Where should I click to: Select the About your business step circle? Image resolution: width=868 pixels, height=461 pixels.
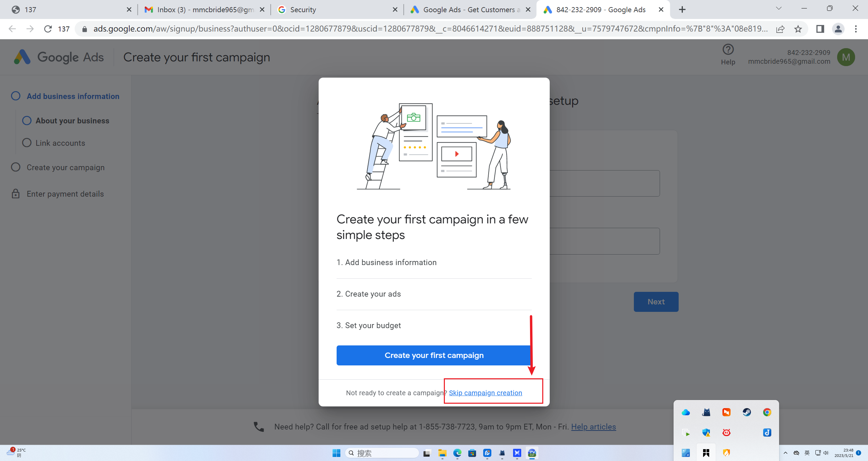tap(27, 121)
